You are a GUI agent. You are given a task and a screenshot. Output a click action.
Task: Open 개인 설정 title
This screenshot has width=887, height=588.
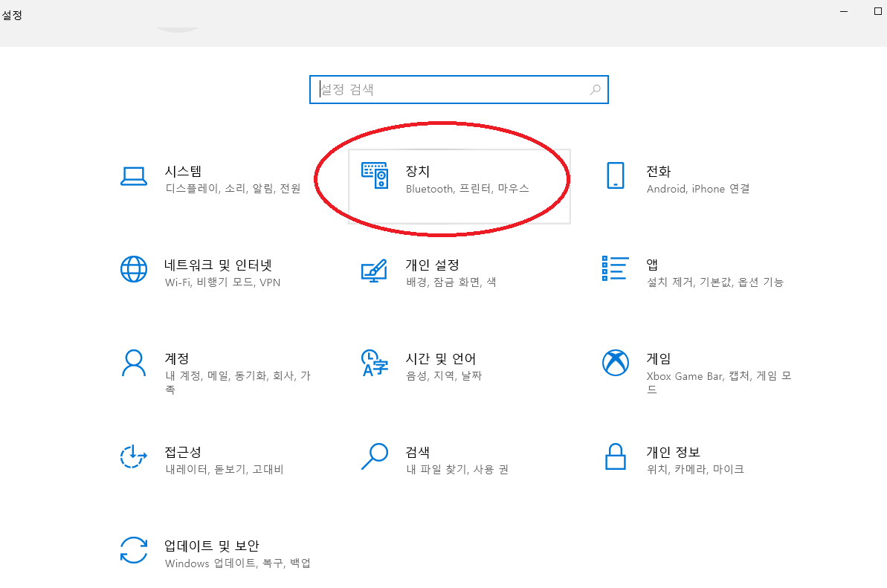coord(432,265)
